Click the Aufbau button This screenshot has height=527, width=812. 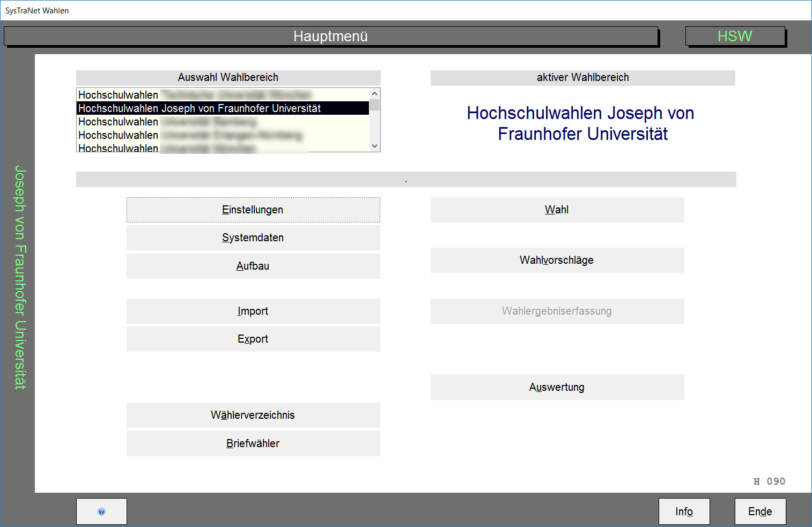pyautogui.click(x=253, y=266)
